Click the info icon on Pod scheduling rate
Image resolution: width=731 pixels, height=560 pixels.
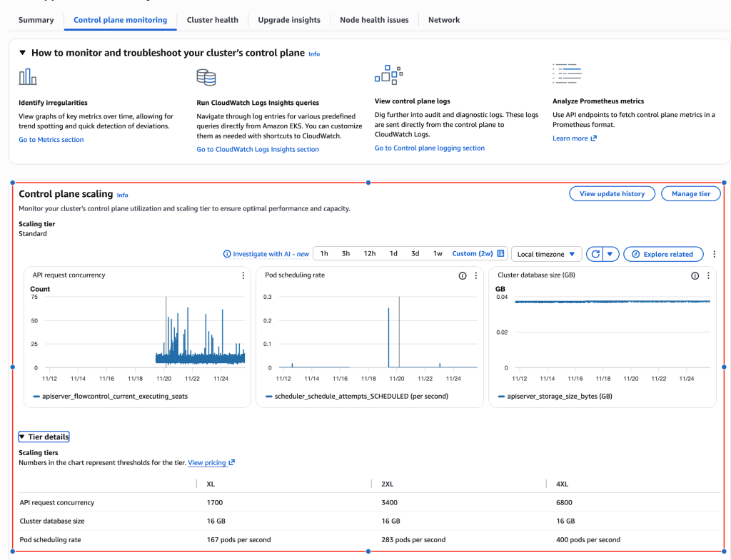(x=462, y=275)
